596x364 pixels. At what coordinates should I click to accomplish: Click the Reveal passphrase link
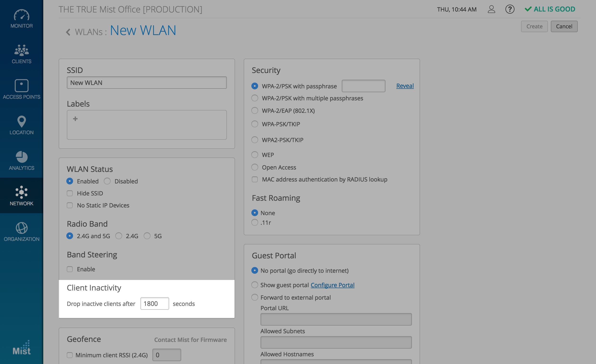405,86
